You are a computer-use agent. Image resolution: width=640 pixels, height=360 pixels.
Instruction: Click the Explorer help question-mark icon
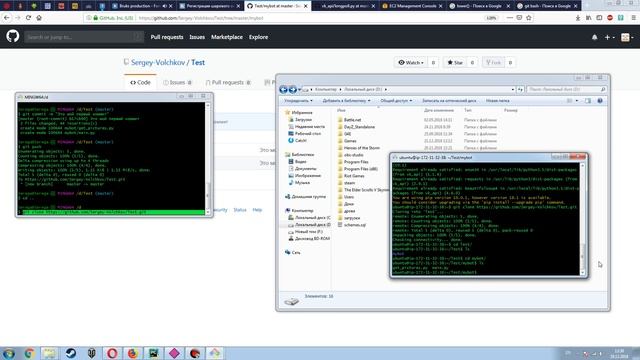tap(600, 100)
